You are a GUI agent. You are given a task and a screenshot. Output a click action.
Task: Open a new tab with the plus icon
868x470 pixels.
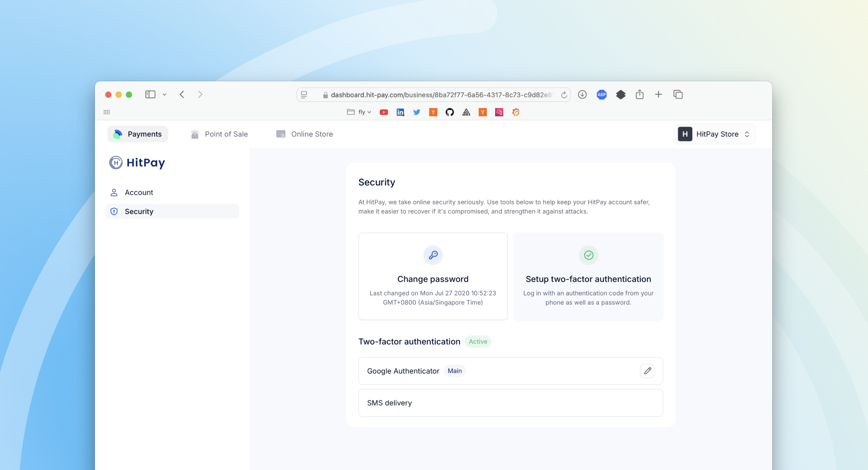click(x=658, y=94)
